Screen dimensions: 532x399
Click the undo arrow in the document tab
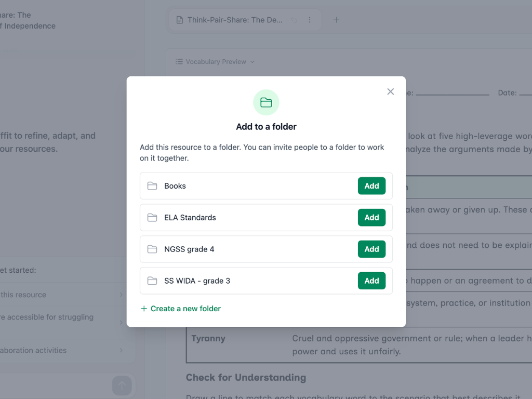(x=294, y=20)
